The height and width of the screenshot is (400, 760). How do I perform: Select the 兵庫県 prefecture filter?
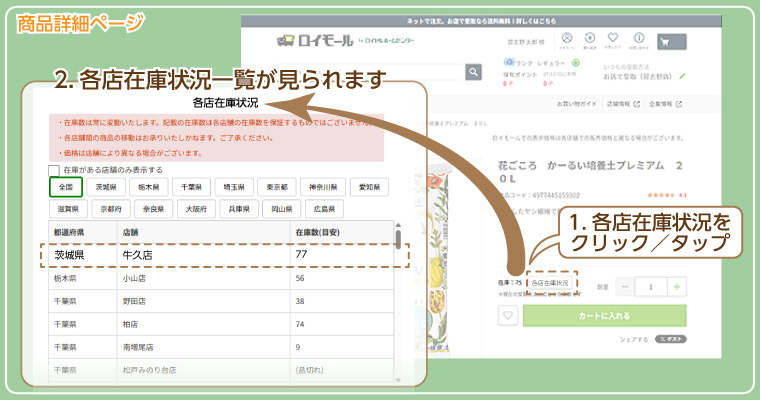(239, 209)
